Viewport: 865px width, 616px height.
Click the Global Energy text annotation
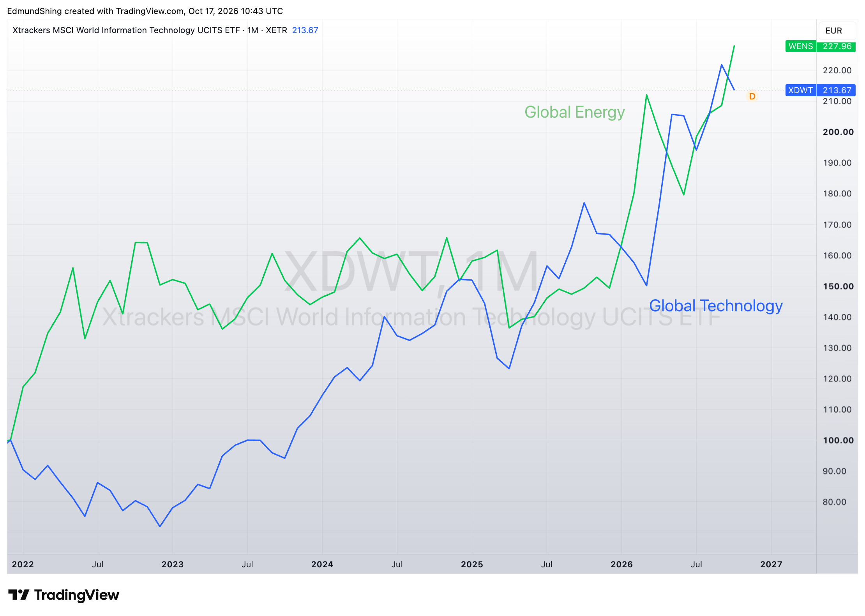(574, 112)
